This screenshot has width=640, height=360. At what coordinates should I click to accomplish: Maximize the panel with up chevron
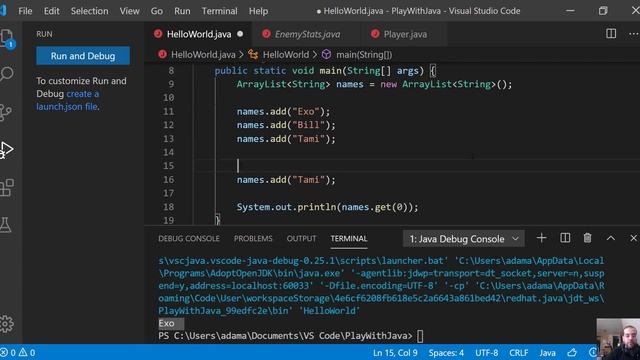pos(611,238)
